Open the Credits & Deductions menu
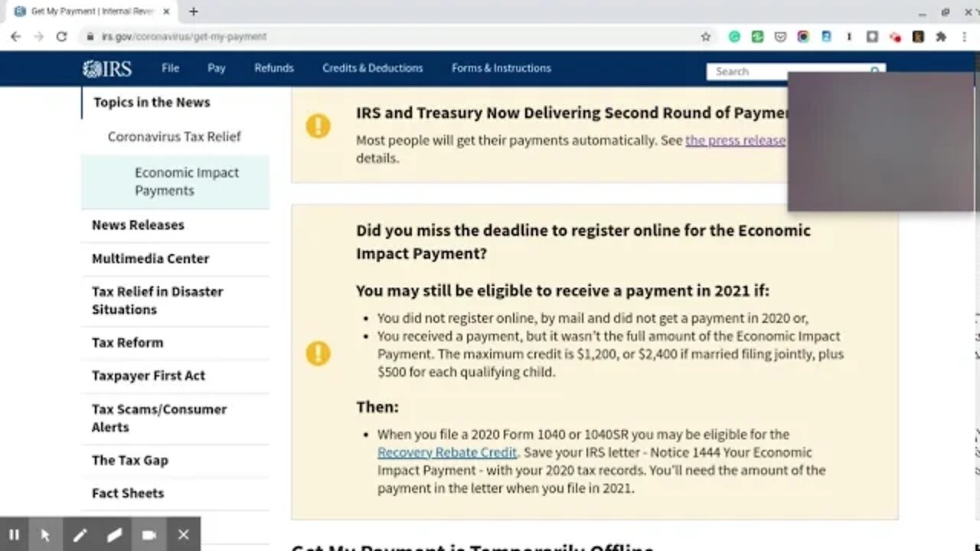Image resolution: width=980 pixels, height=551 pixels. 372,68
